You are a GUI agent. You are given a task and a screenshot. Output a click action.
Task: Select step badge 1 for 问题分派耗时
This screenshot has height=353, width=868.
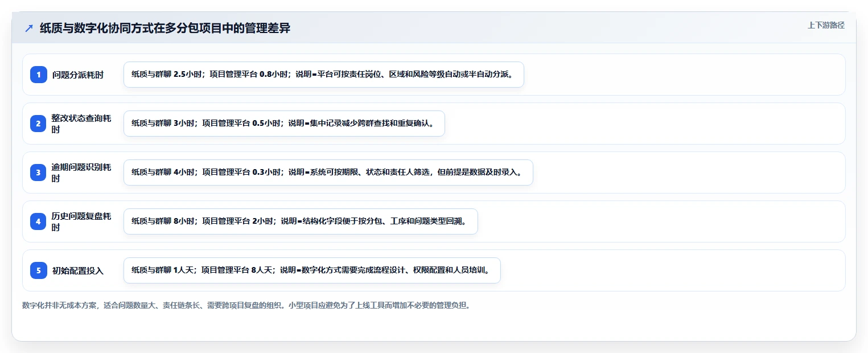click(39, 75)
